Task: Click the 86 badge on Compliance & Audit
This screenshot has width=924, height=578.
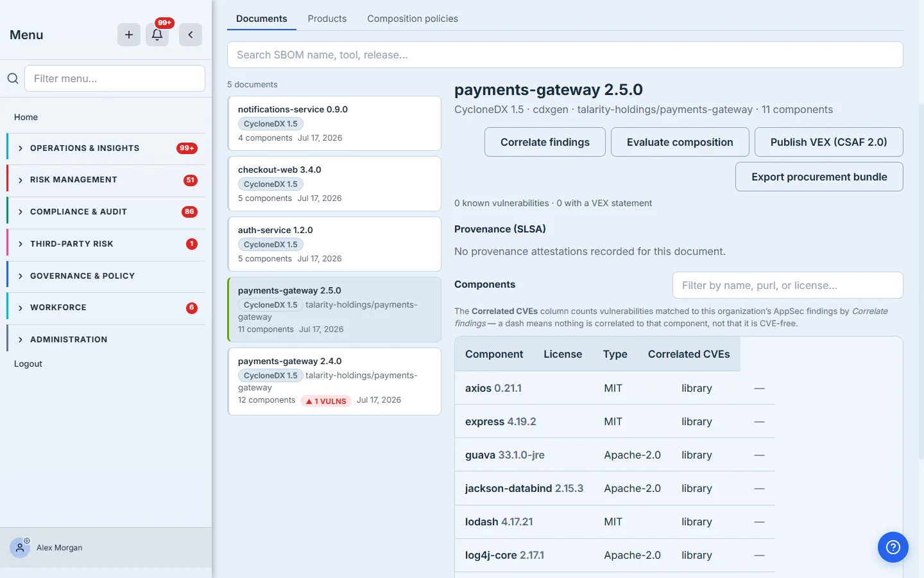Action: (x=189, y=212)
